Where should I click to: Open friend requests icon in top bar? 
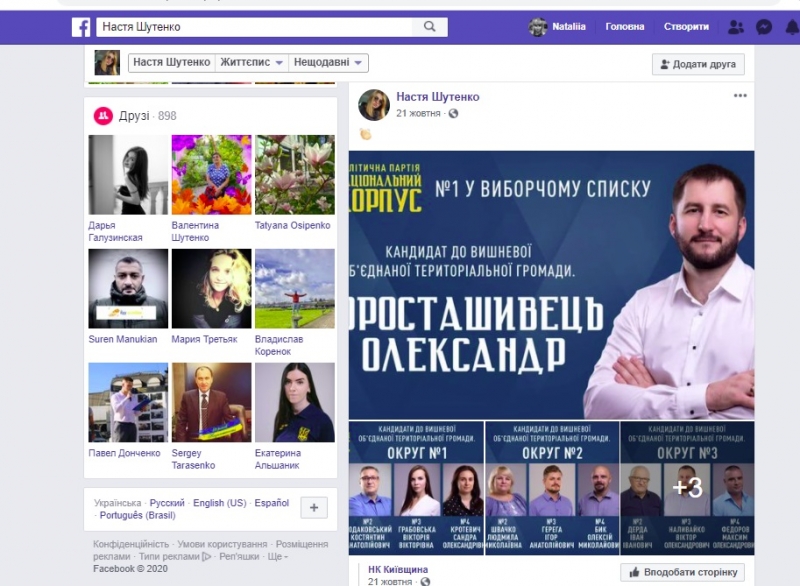click(737, 27)
